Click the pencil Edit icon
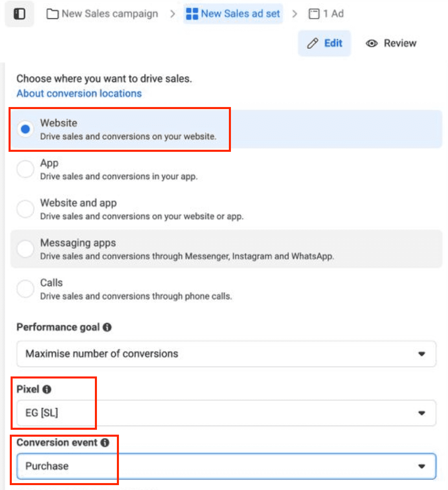Screen dimensions: 448x490 (x=313, y=44)
